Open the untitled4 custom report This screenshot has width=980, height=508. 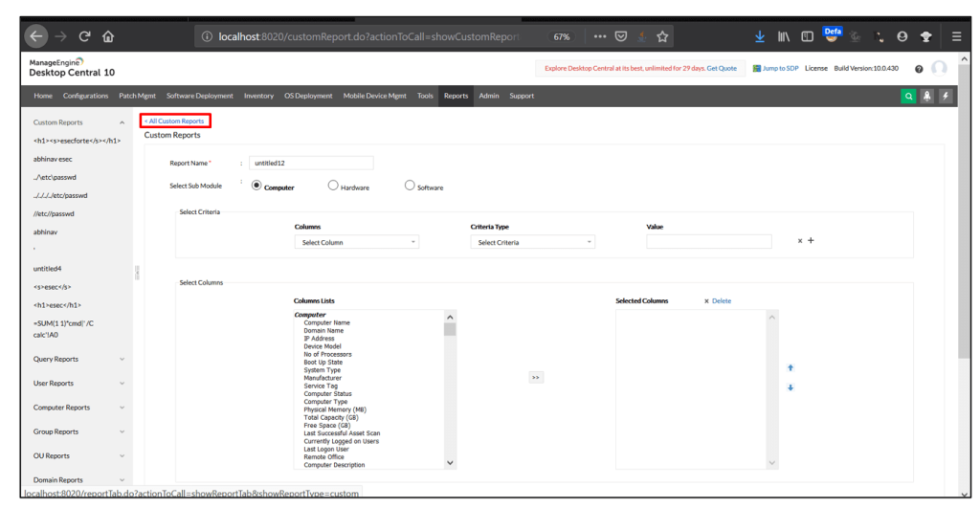[48, 269]
